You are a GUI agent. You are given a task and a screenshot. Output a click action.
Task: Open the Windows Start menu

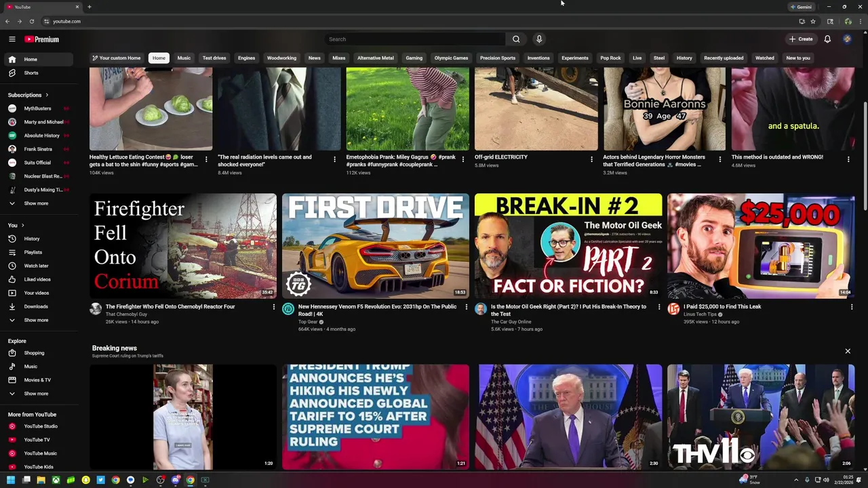pos(11,480)
